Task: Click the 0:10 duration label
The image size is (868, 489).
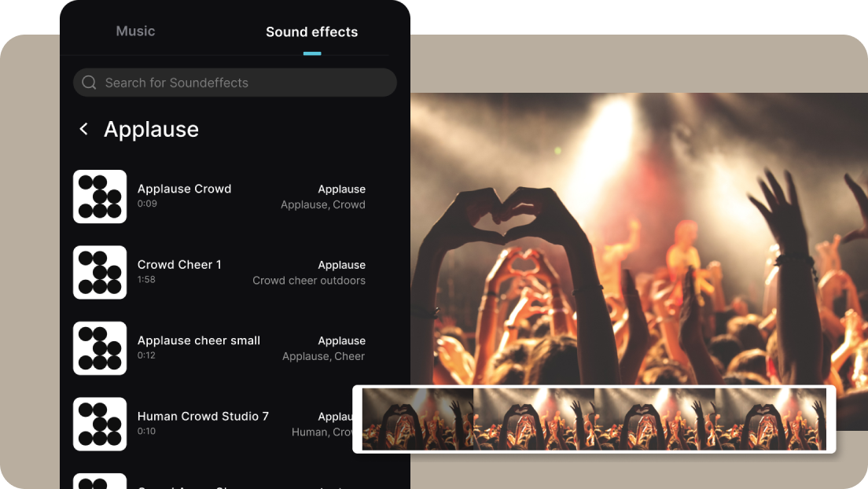Action: pos(146,432)
